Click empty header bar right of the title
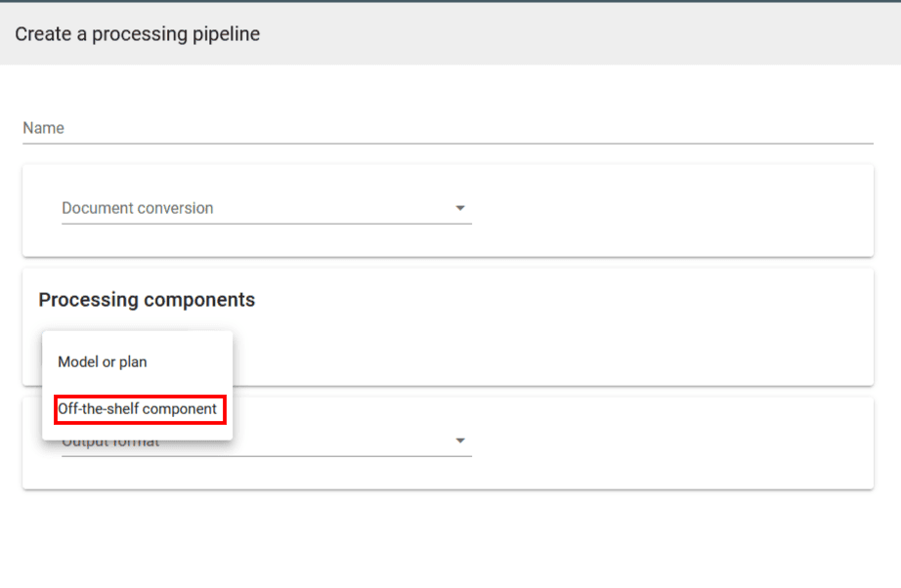The image size is (901, 588). 586,34
